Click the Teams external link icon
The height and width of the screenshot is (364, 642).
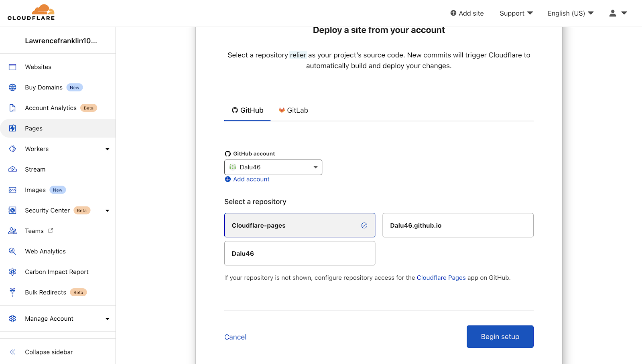(x=51, y=231)
